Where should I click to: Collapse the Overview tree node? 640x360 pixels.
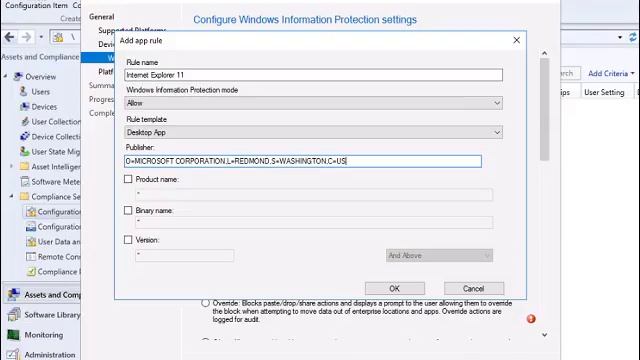click(5, 76)
